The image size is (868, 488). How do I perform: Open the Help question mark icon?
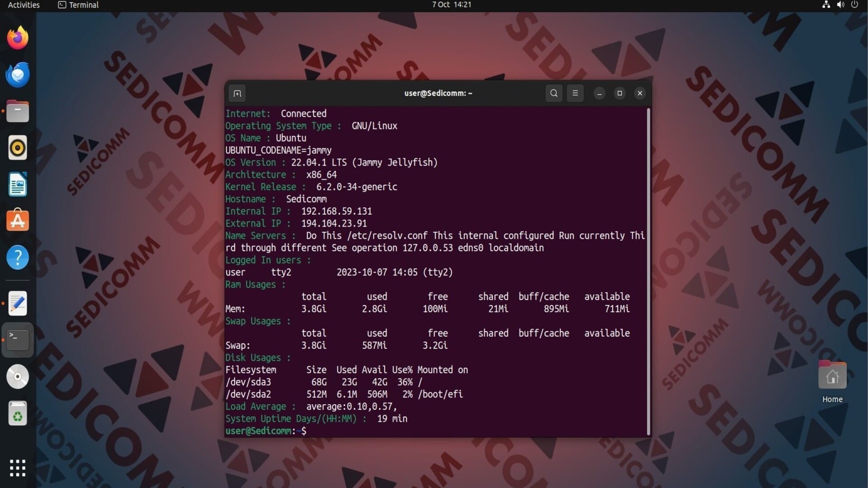point(18,258)
